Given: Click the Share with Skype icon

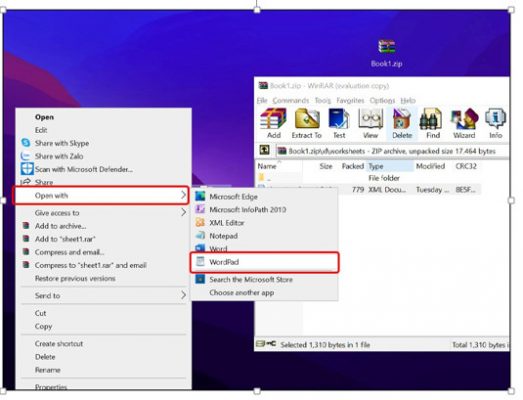Looking at the screenshot, I should click(x=26, y=143).
